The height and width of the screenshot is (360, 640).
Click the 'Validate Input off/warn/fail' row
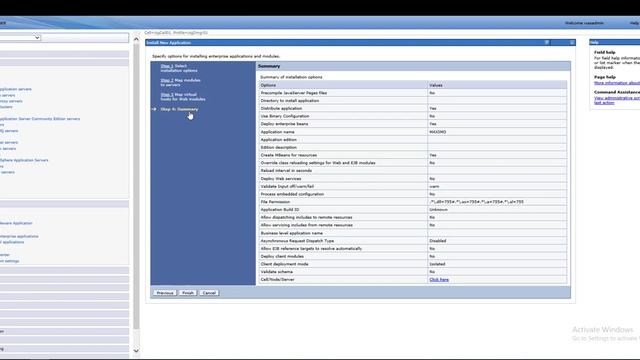(413, 187)
